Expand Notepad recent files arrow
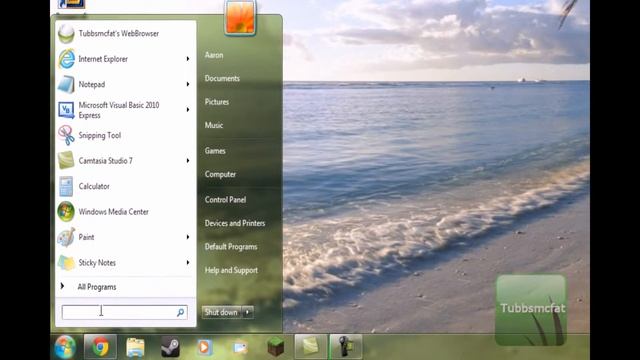This screenshot has height=360, width=640. click(188, 84)
